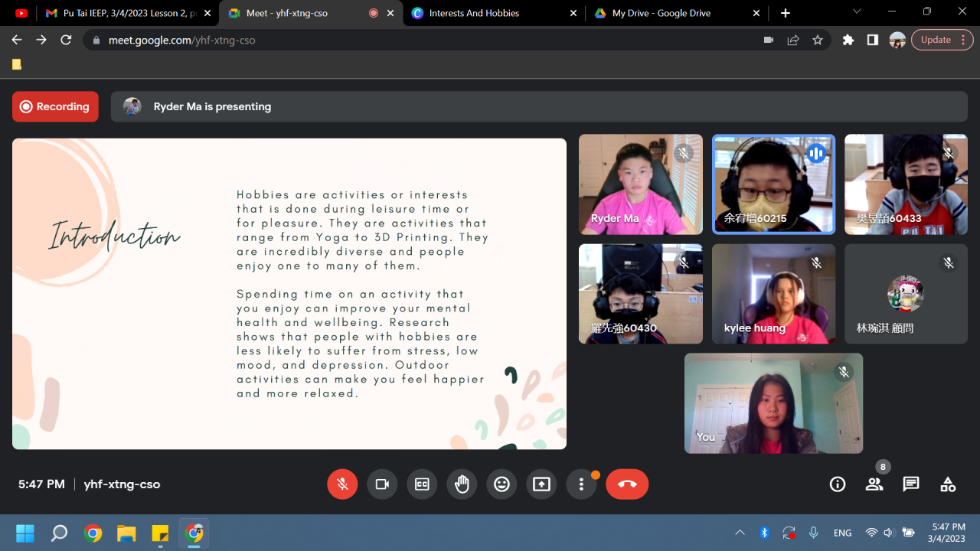Reload the Meet page

[66, 40]
